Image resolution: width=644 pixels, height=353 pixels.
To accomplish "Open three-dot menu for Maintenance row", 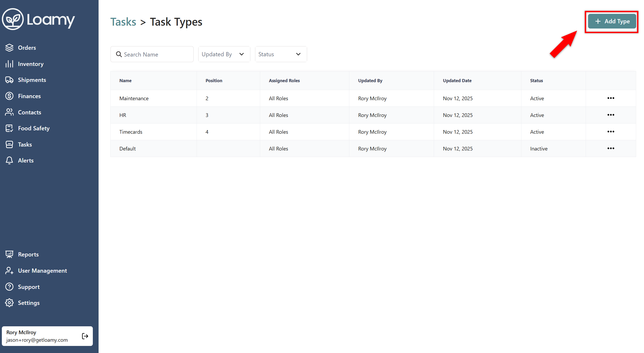I will point(611,98).
